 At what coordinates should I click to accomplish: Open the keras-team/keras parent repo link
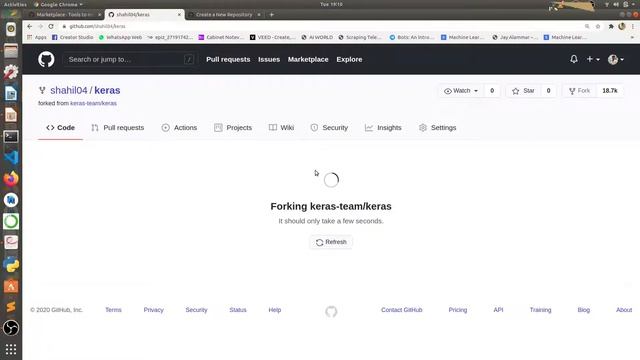(93, 103)
